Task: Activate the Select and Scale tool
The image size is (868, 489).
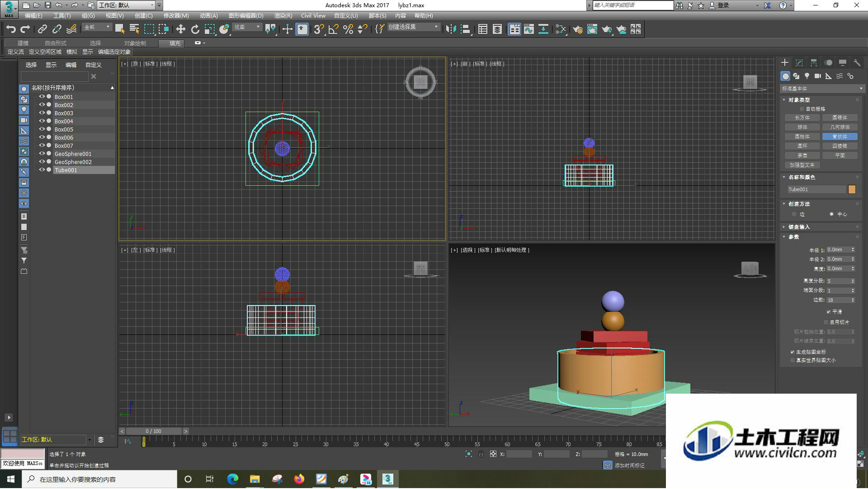Action: 209,29
